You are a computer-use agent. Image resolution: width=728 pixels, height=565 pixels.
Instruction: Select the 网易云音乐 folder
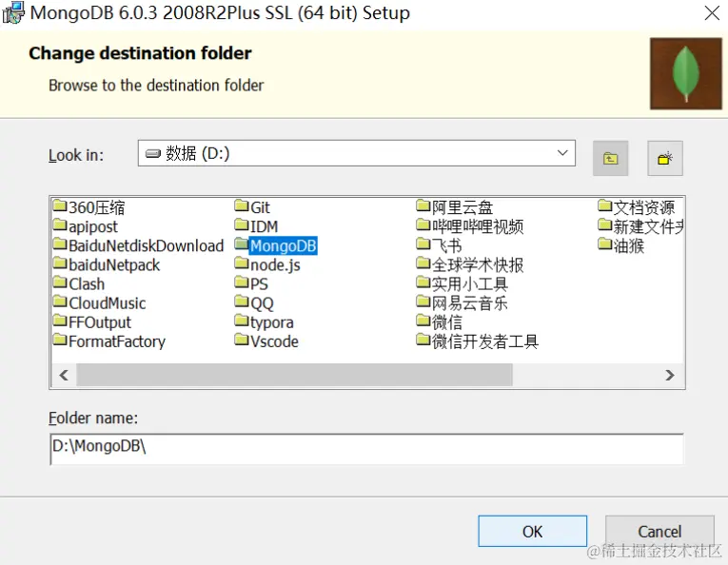462,302
